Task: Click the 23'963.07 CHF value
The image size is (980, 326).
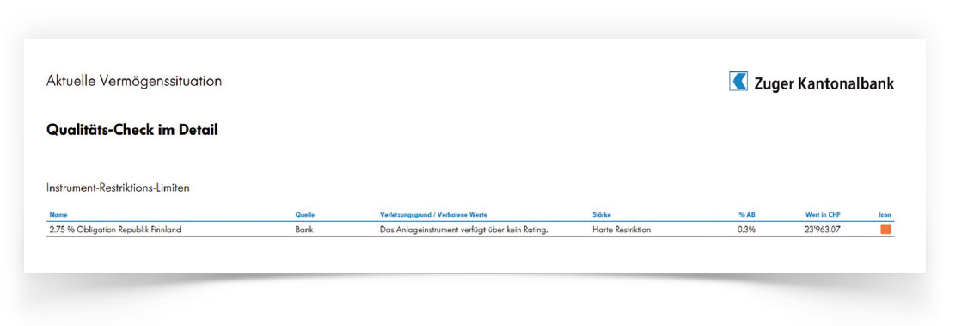Action: 823,230
